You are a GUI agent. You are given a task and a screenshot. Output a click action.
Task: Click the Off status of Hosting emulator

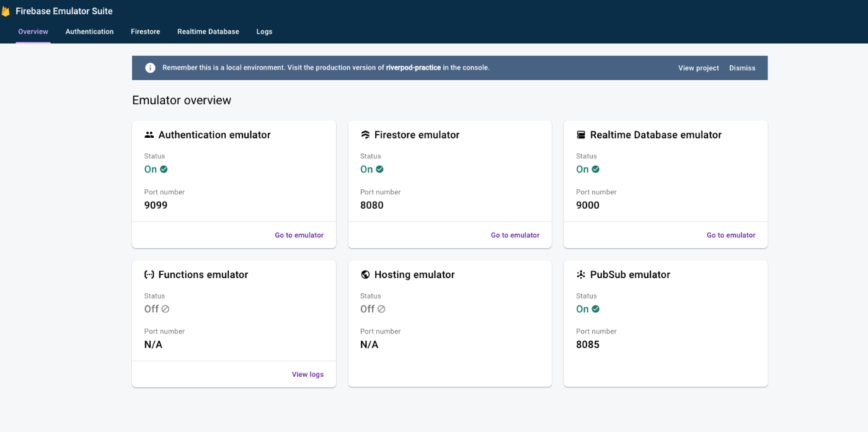[x=368, y=309]
